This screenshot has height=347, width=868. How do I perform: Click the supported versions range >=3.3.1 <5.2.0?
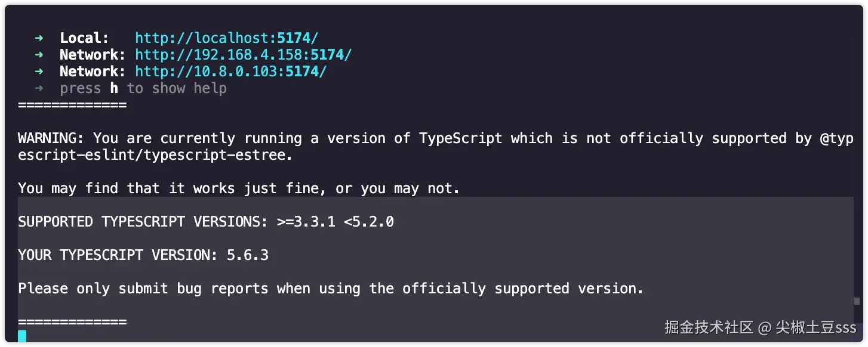coord(335,222)
